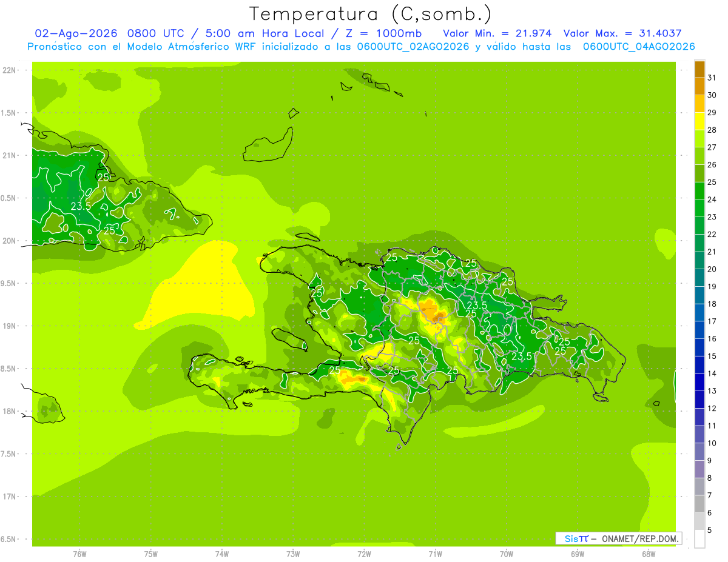Screen dimensions: 728x562
Task: Click the '76W' longitude axis label
Action: coord(79,554)
